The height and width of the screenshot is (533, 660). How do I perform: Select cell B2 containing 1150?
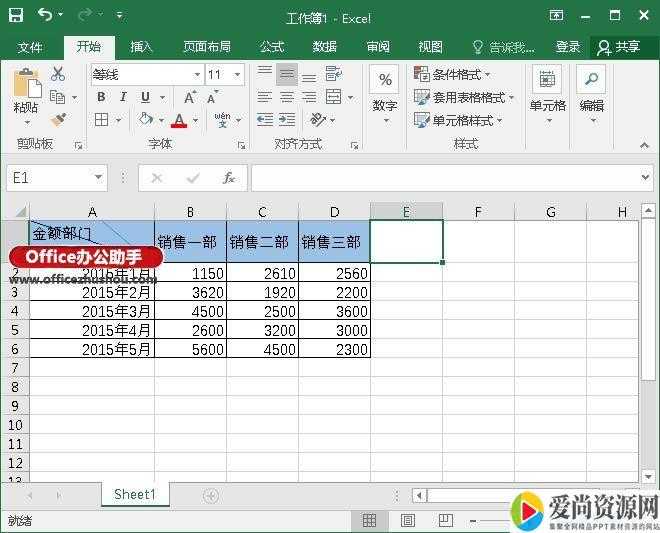[190, 273]
